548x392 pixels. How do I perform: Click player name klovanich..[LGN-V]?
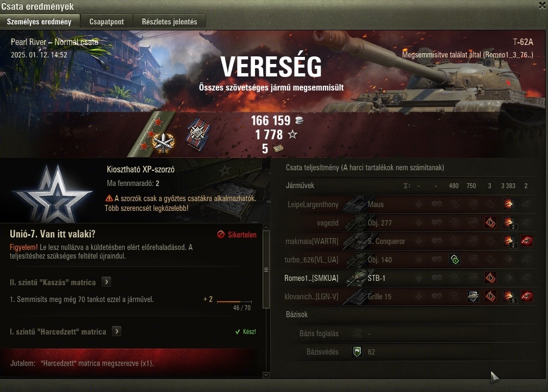(311, 297)
